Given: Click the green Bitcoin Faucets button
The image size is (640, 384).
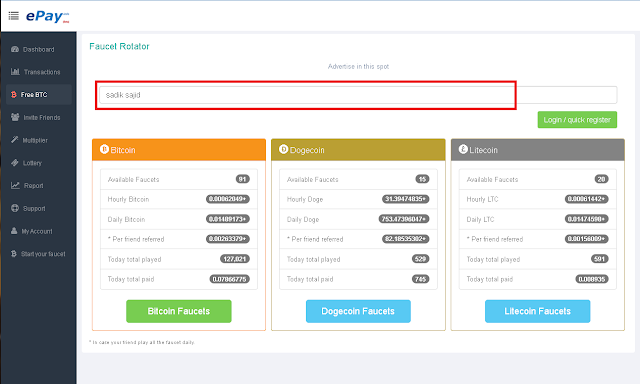Looking at the screenshot, I should [179, 311].
